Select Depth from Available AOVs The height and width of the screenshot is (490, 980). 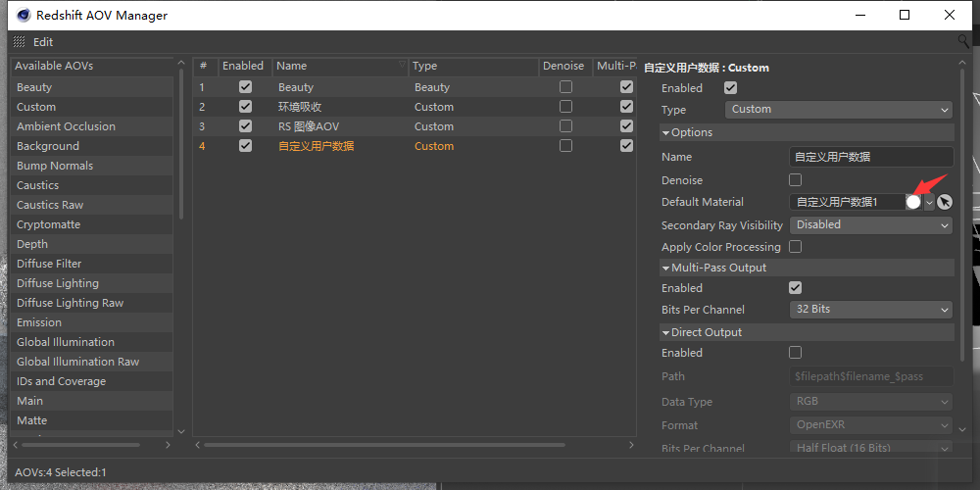[92, 244]
